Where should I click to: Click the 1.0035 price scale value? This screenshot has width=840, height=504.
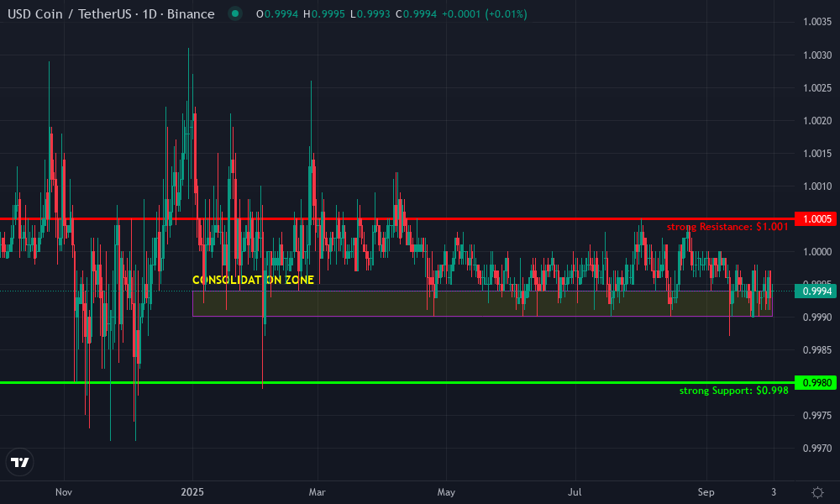[815, 23]
